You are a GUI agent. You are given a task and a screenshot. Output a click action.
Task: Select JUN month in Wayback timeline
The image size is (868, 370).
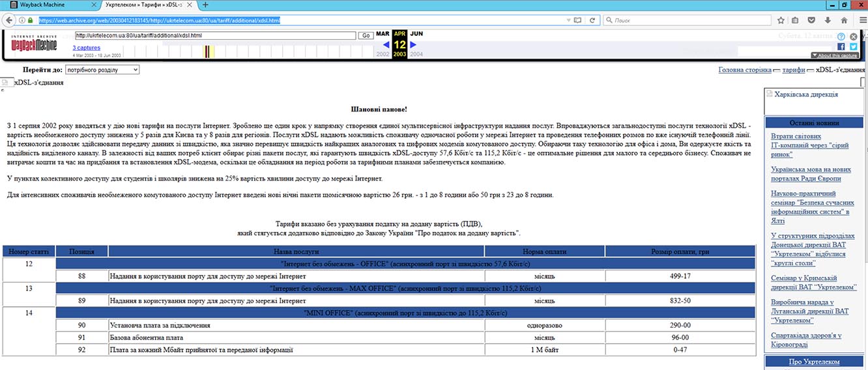click(416, 33)
